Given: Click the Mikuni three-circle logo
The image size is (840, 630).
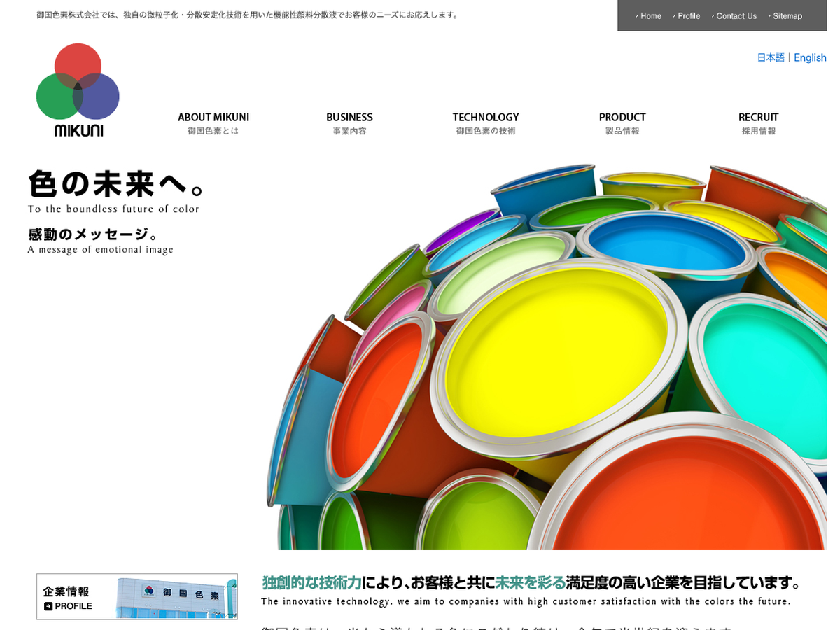Looking at the screenshot, I should point(78,90).
